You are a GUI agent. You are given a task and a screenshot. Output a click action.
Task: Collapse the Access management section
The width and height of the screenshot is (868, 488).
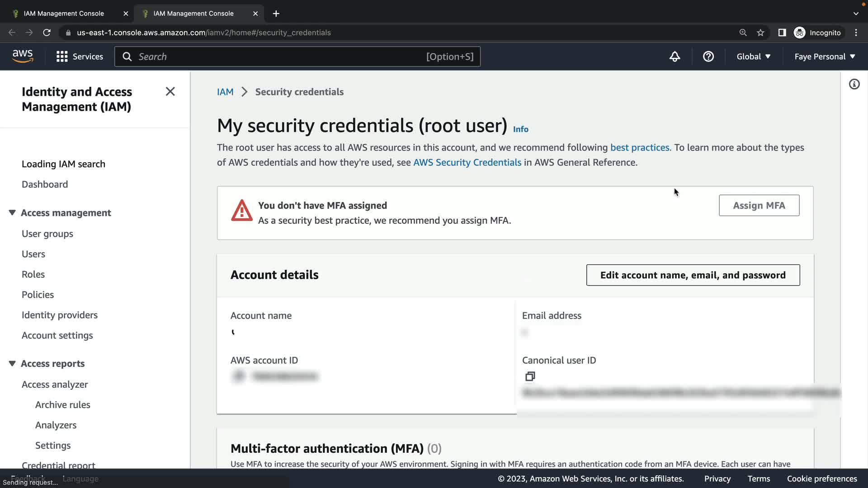pos(12,213)
